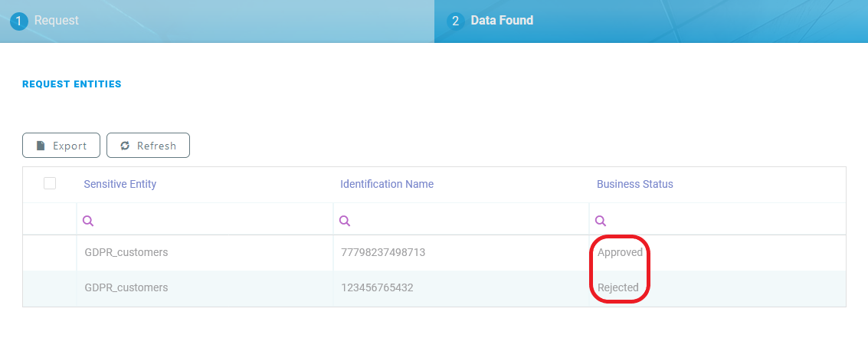Sort by Business Status column header

pyautogui.click(x=635, y=184)
